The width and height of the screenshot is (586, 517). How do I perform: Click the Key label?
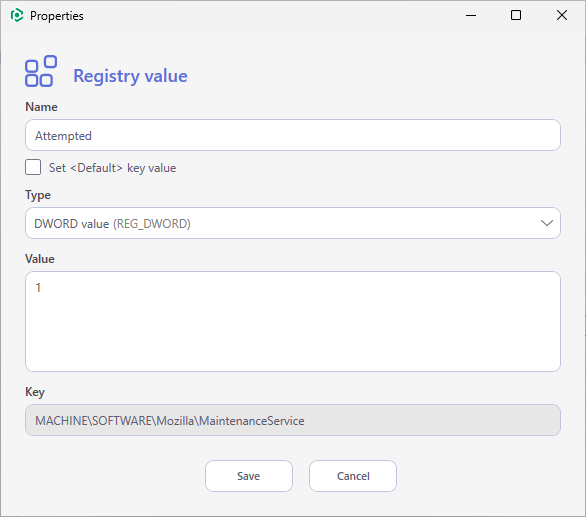tap(35, 392)
